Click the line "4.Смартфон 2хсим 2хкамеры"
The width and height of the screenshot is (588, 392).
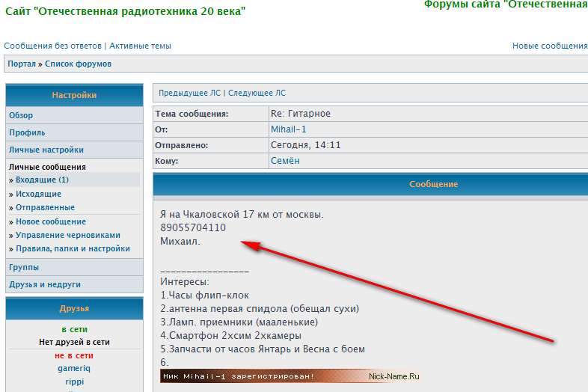pyautogui.click(x=230, y=336)
